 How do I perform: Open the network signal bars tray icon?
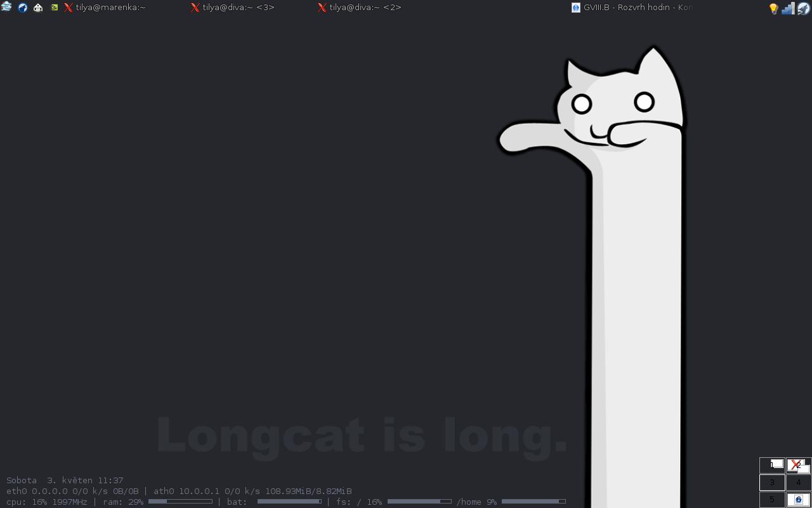tap(788, 8)
